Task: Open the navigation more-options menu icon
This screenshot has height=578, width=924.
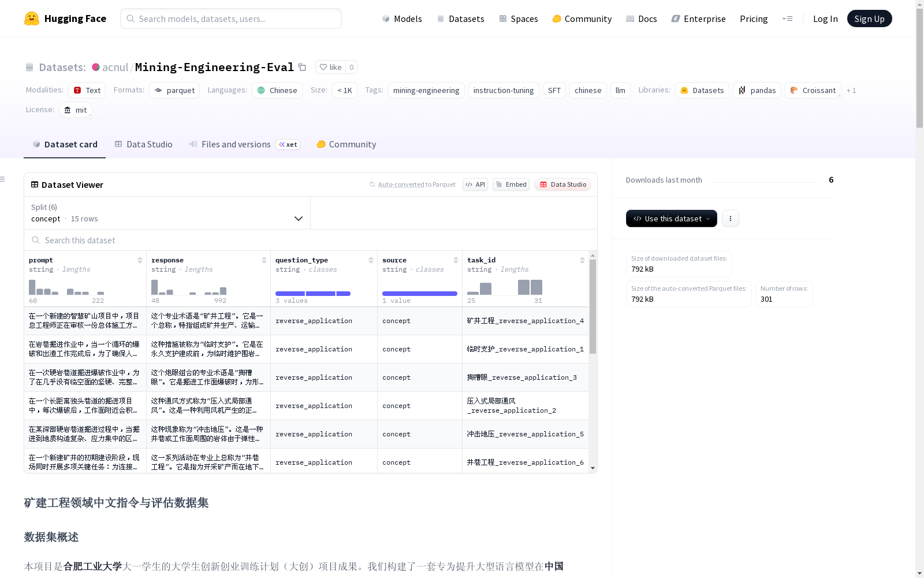Action: pos(787,18)
